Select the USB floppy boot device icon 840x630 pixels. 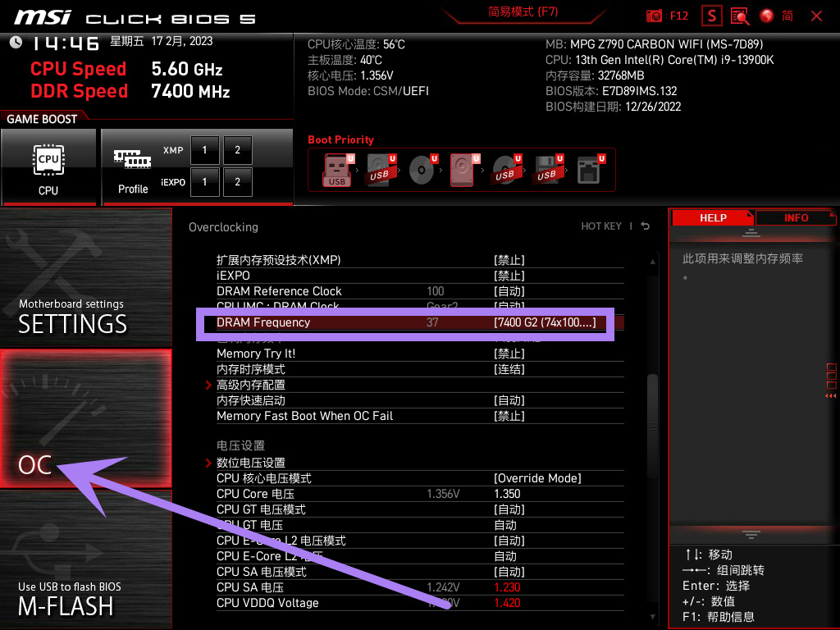547,171
